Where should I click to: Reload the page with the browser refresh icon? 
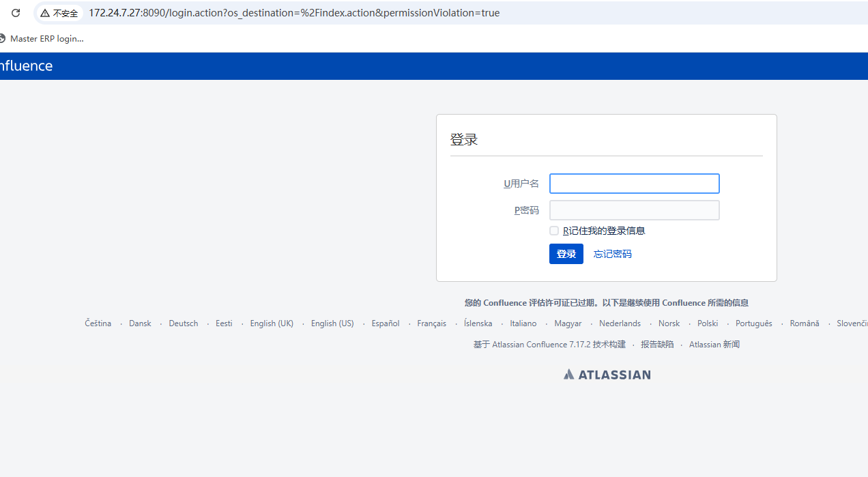[x=16, y=13]
